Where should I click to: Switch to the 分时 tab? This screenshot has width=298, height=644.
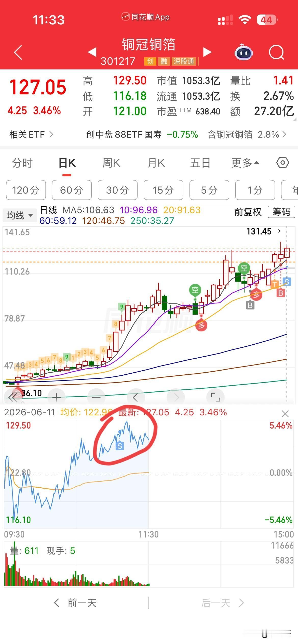tap(22, 163)
